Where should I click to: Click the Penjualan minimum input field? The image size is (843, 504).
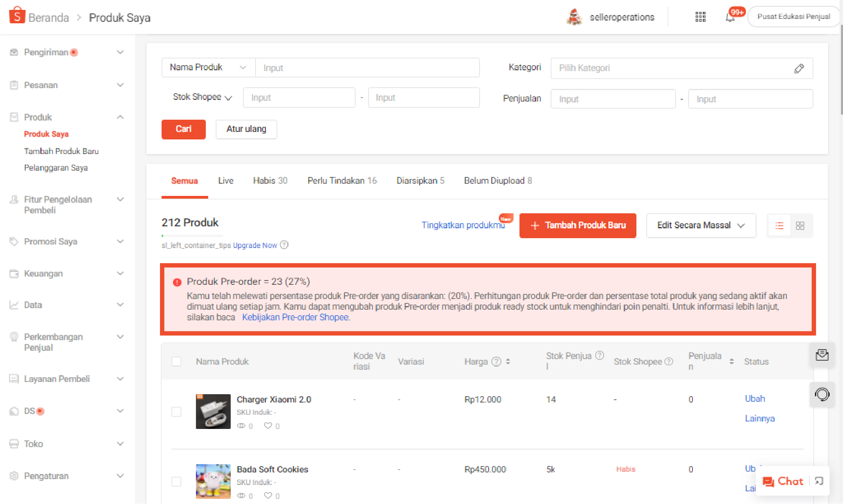(613, 99)
